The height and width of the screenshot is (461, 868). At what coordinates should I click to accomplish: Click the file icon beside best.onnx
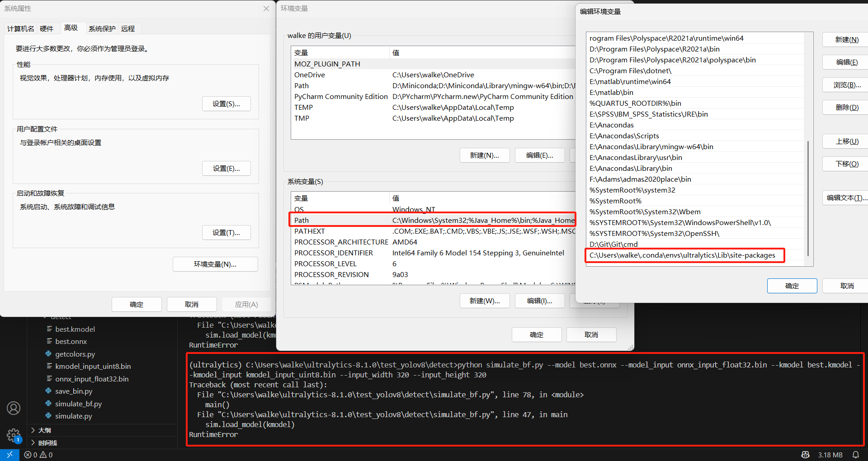point(49,341)
